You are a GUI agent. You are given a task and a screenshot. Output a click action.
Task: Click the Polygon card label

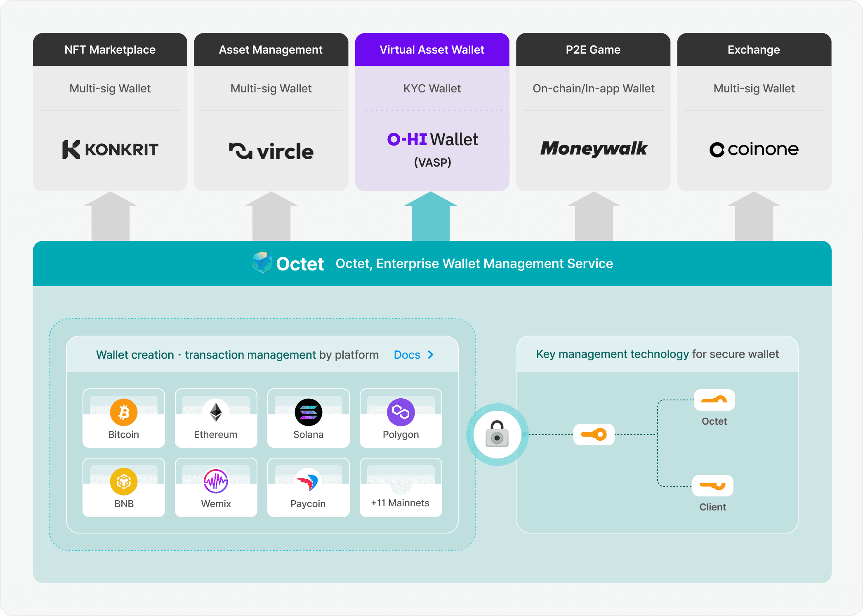[x=401, y=435]
